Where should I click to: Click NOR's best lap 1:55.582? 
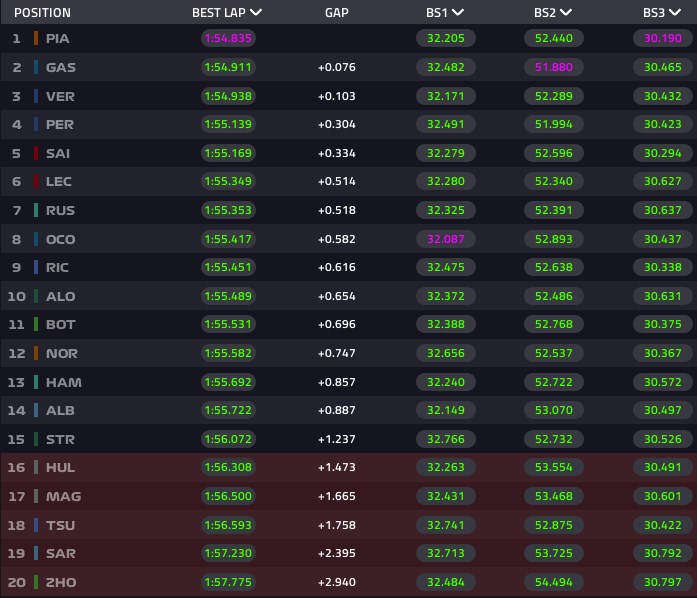coord(228,353)
